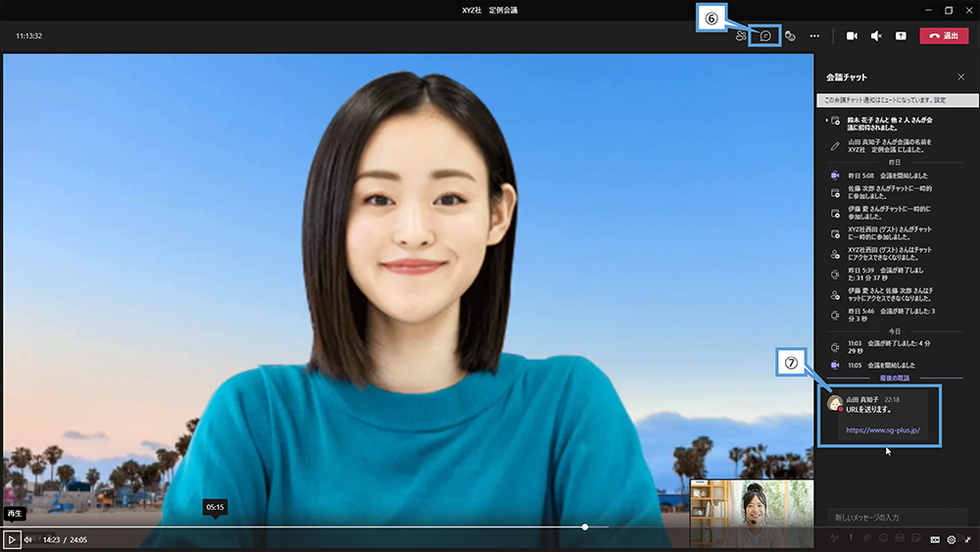Open the sticker picker icon
The height and width of the screenshot is (552, 980).
[x=915, y=538]
